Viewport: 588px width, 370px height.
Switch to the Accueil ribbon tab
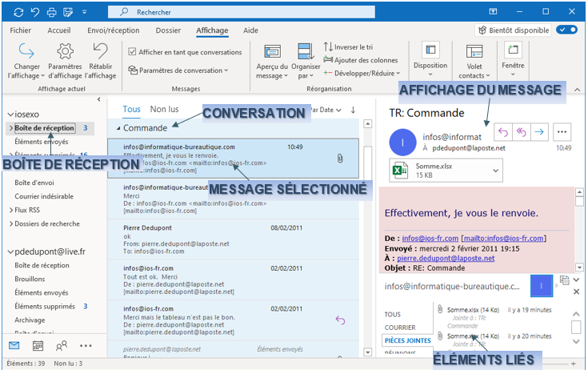(59, 30)
